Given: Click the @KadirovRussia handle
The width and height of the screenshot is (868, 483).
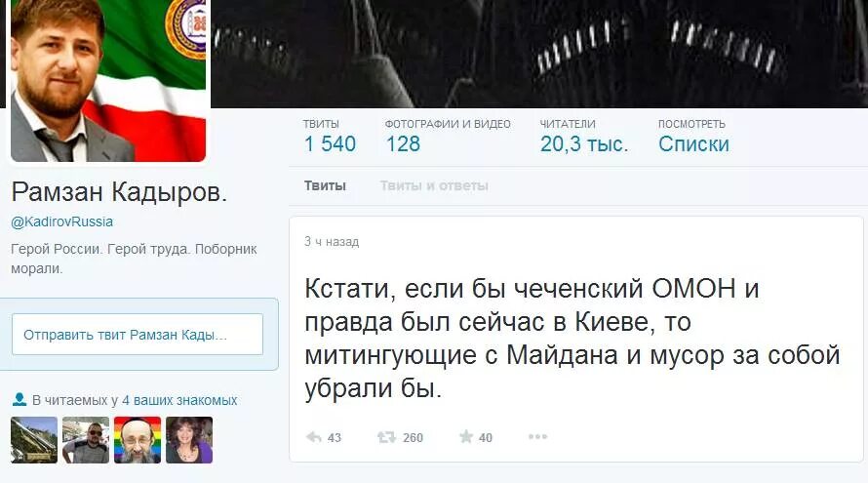Looking at the screenshot, I should pyautogui.click(x=62, y=222).
